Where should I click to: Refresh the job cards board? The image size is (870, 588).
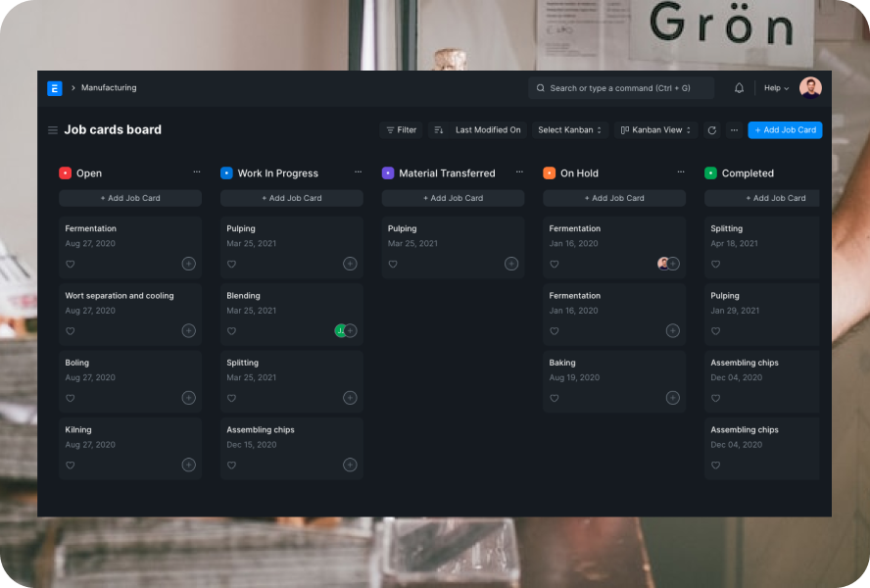[711, 130]
